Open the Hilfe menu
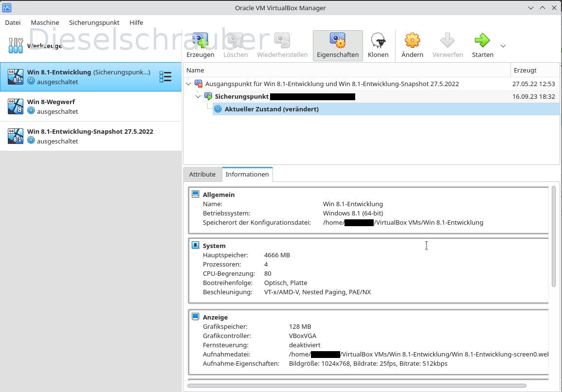The image size is (562, 392). point(136,22)
